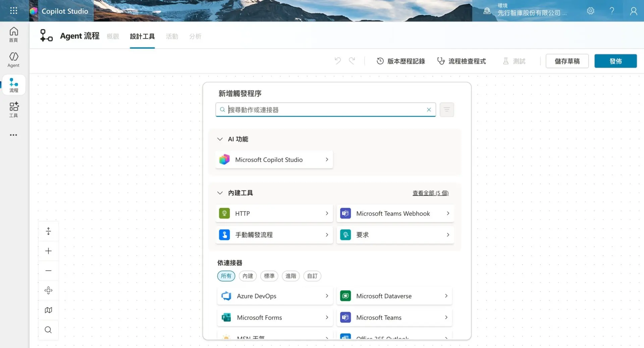This screenshot has width=644, height=348.
Task: Open 版本歷程記錄 version history
Action: point(401,61)
